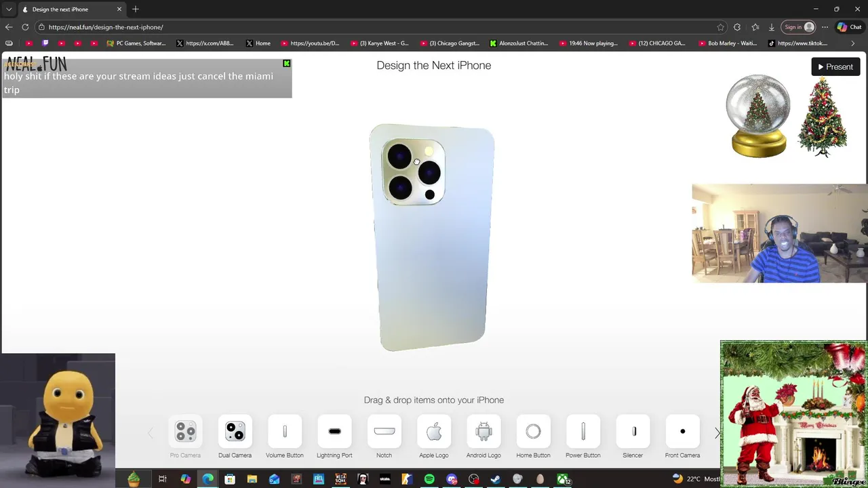Open browser settings and more menu
Viewport: 868px width, 488px height.
coord(825,27)
